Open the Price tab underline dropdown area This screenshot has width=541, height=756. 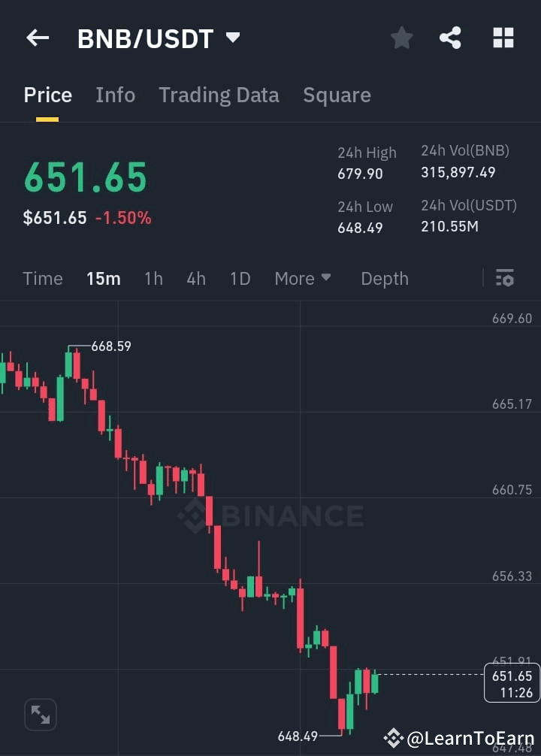[x=47, y=95]
